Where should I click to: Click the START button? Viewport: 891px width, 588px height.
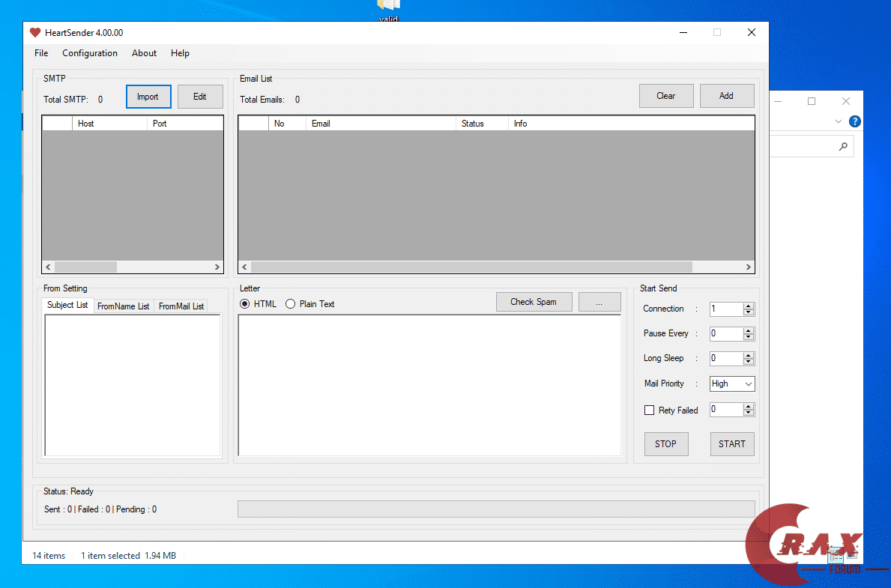(732, 443)
